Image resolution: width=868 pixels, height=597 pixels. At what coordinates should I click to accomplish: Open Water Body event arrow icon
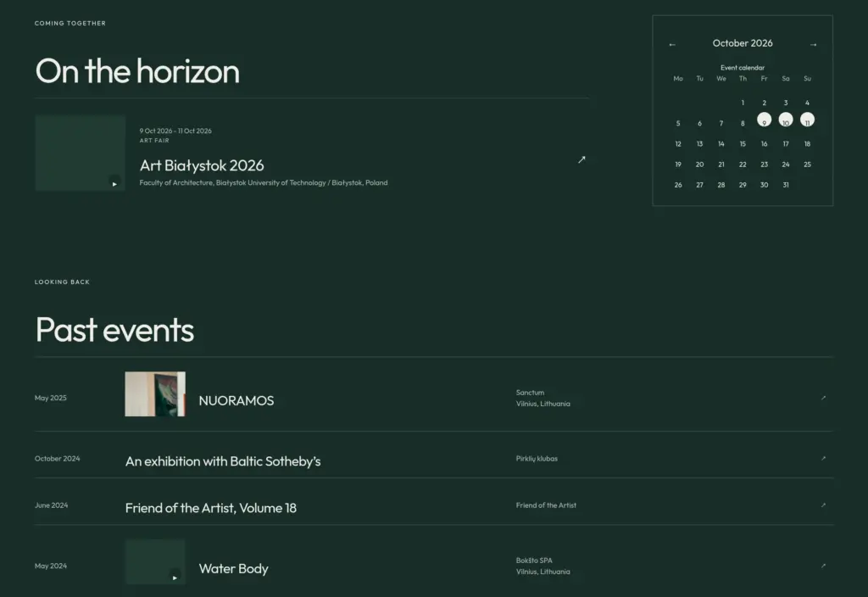[x=823, y=566]
